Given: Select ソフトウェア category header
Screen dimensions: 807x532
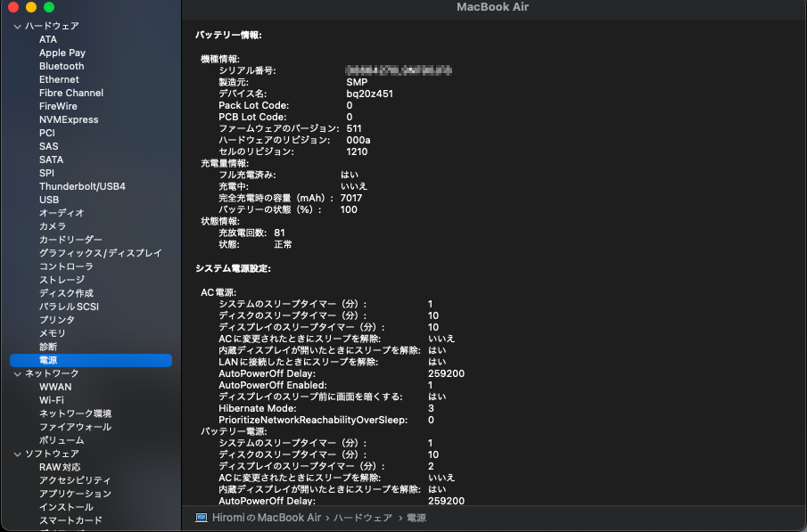Looking at the screenshot, I should pos(52,454).
